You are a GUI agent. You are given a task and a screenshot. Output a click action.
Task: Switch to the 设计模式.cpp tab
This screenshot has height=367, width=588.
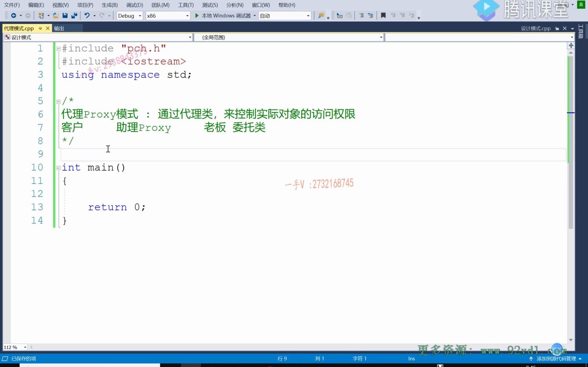coord(535,28)
